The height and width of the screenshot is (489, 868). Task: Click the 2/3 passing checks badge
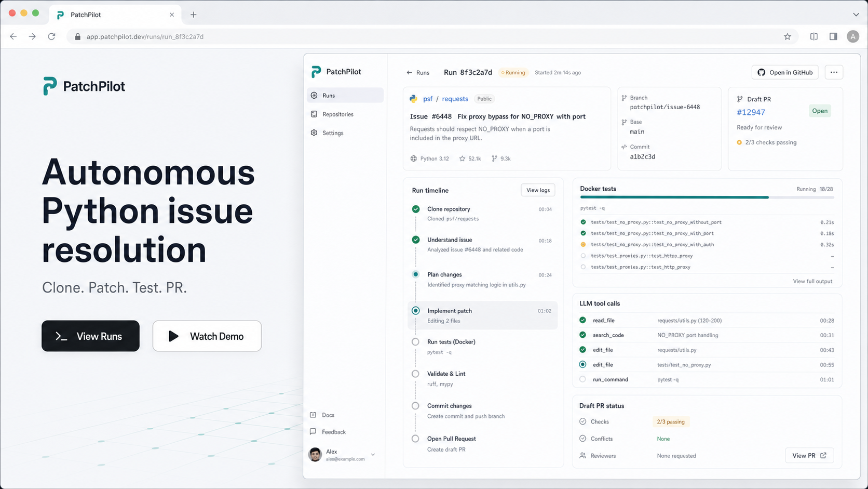click(x=671, y=422)
